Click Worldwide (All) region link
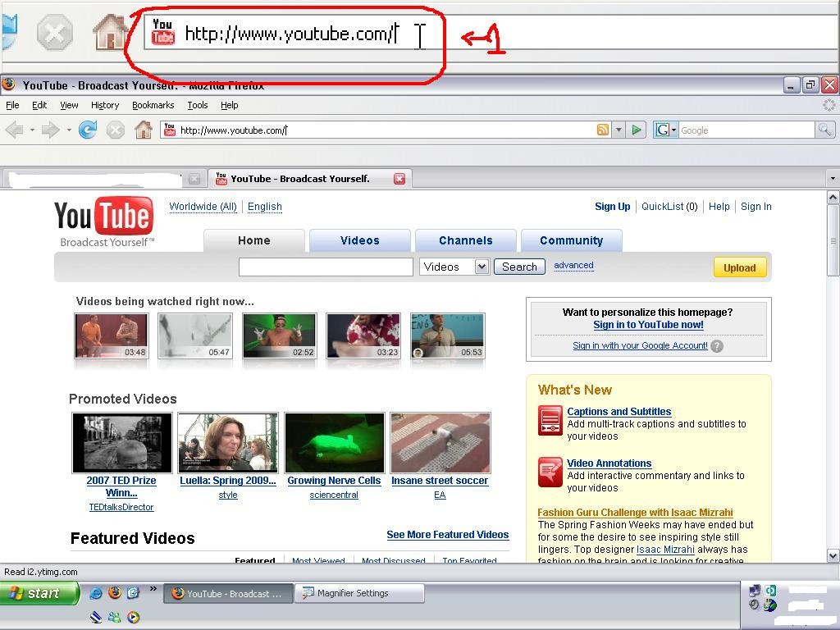 [203, 207]
